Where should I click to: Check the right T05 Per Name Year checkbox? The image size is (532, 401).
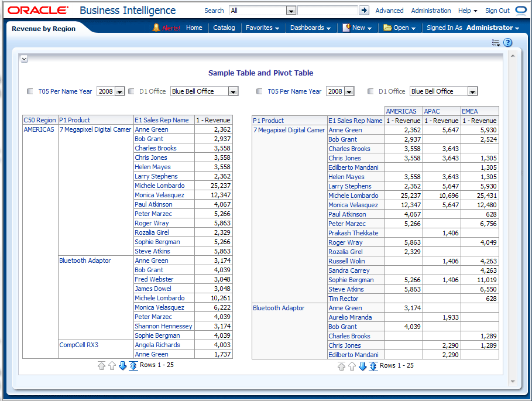coord(259,91)
